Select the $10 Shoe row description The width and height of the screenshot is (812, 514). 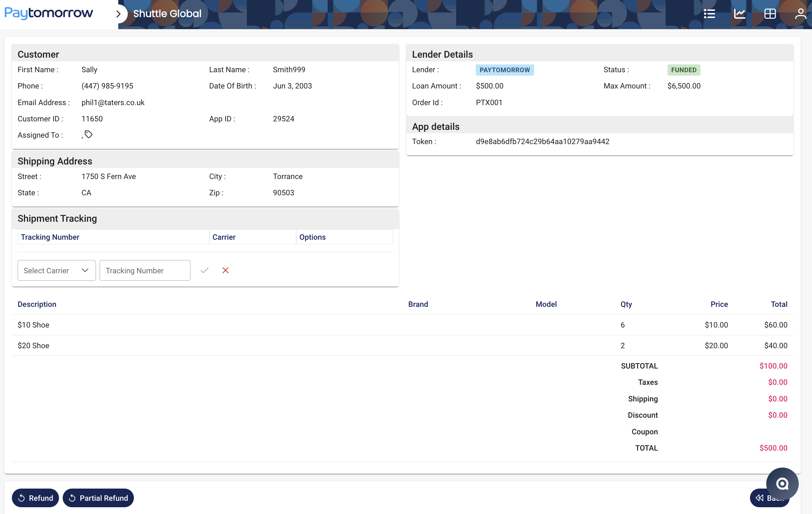34,325
